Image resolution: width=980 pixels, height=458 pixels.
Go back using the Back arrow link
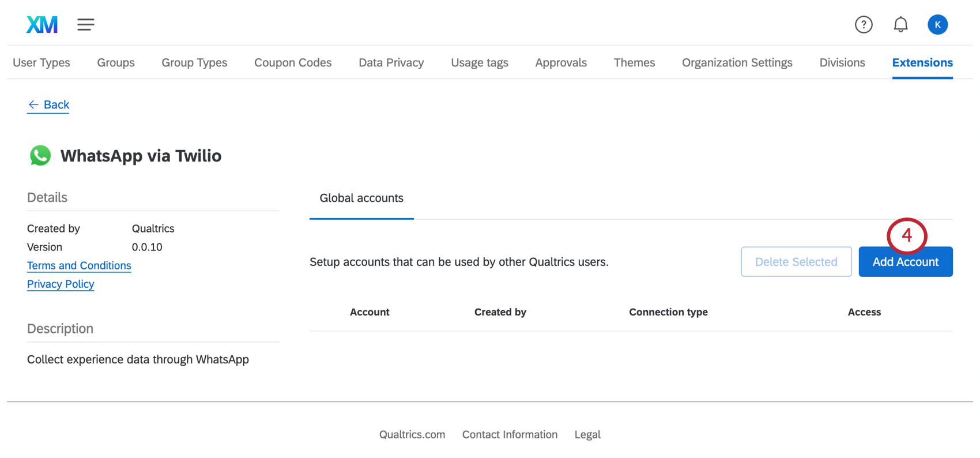click(x=48, y=104)
